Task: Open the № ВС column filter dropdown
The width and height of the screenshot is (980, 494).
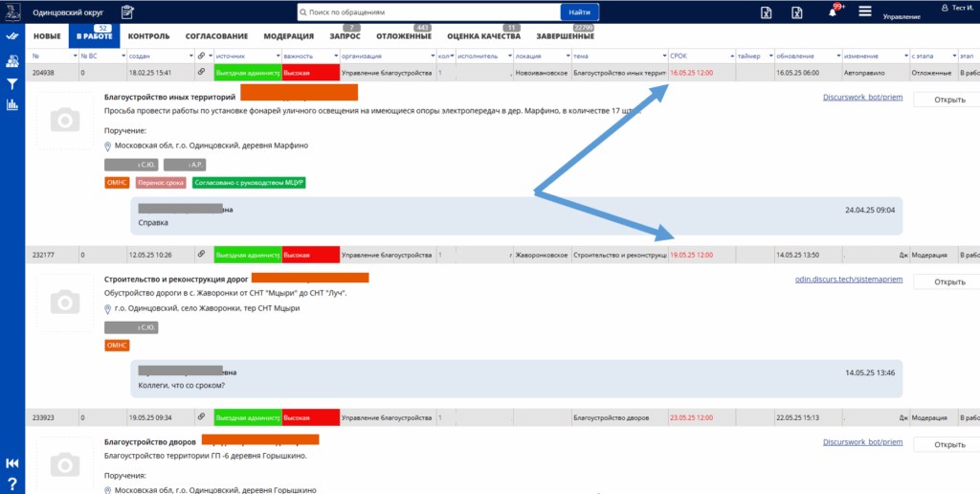Action: coord(122,56)
